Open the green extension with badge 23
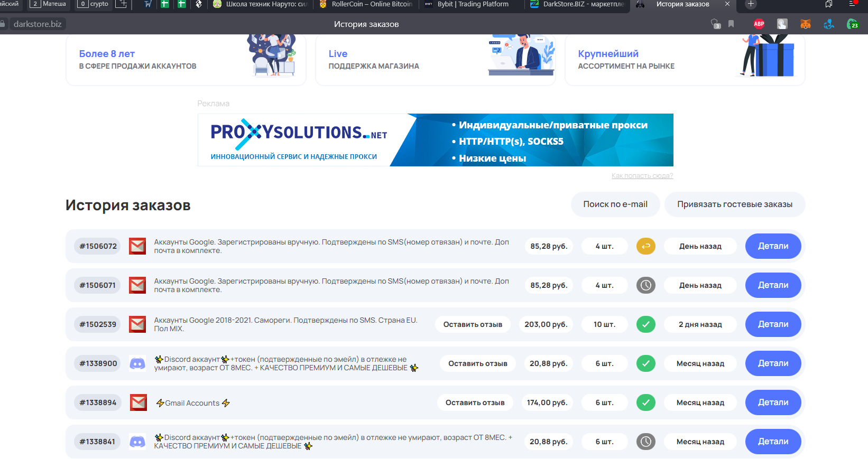 click(x=852, y=24)
